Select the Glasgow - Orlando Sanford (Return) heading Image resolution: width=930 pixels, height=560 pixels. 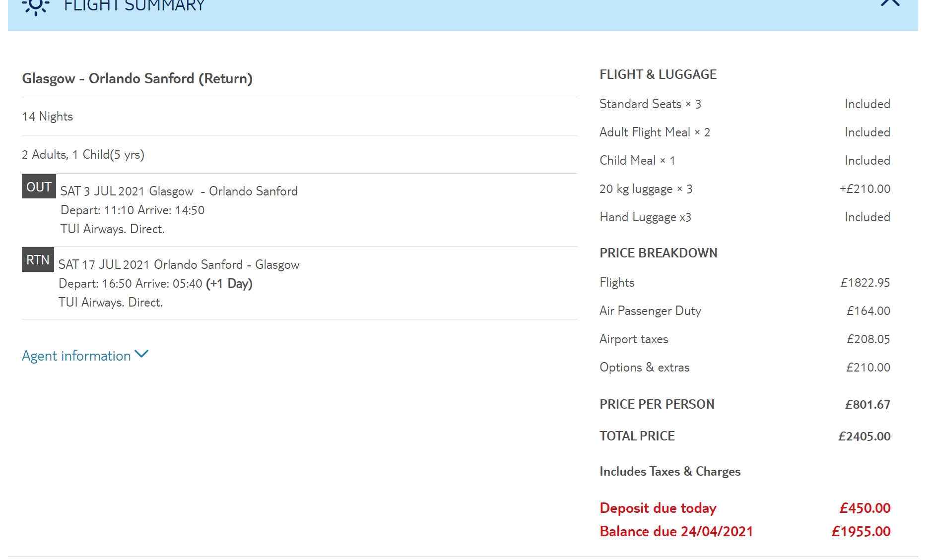tap(137, 78)
